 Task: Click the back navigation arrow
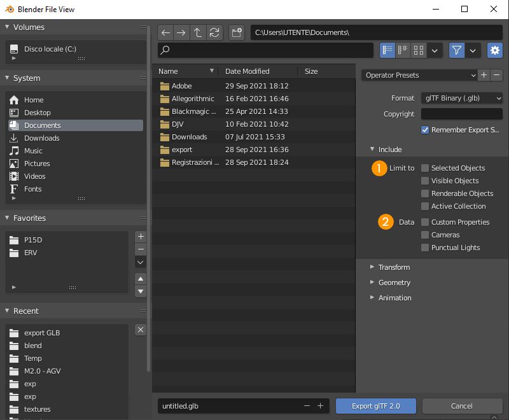(165, 32)
